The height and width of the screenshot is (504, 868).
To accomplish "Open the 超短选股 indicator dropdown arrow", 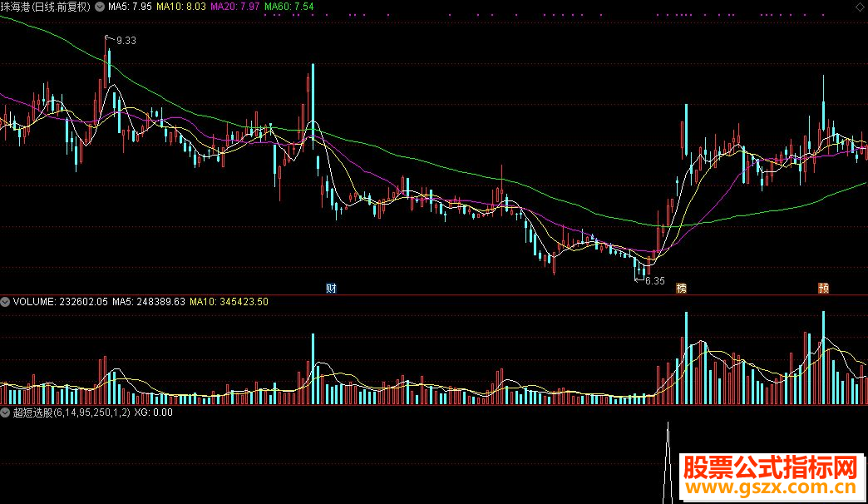I will pos(5,413).
